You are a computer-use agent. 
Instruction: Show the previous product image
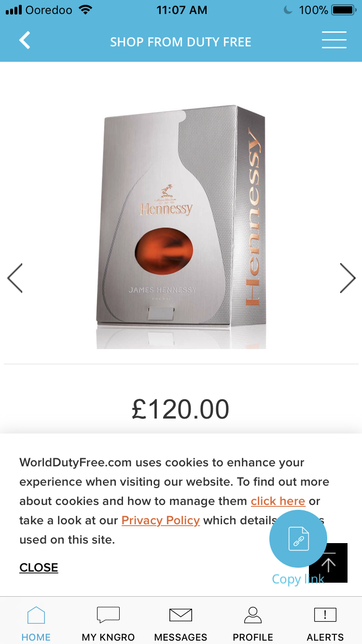(x=15, y=278)
